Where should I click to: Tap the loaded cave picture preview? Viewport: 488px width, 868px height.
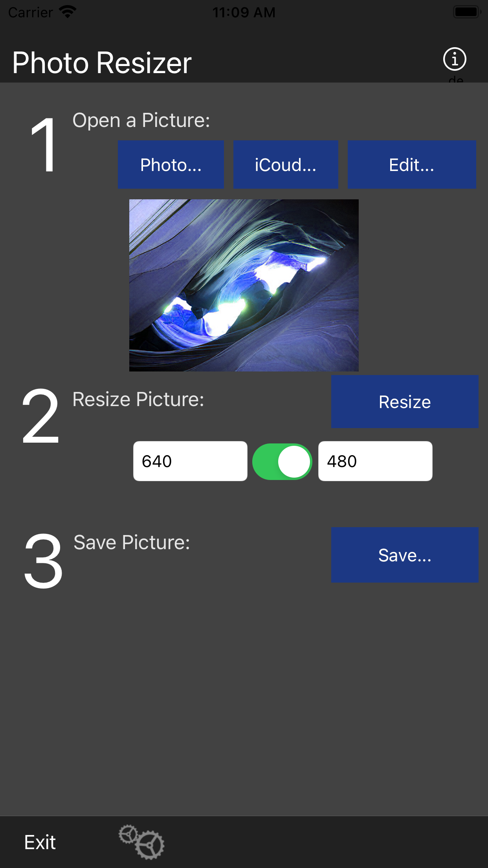244,285
